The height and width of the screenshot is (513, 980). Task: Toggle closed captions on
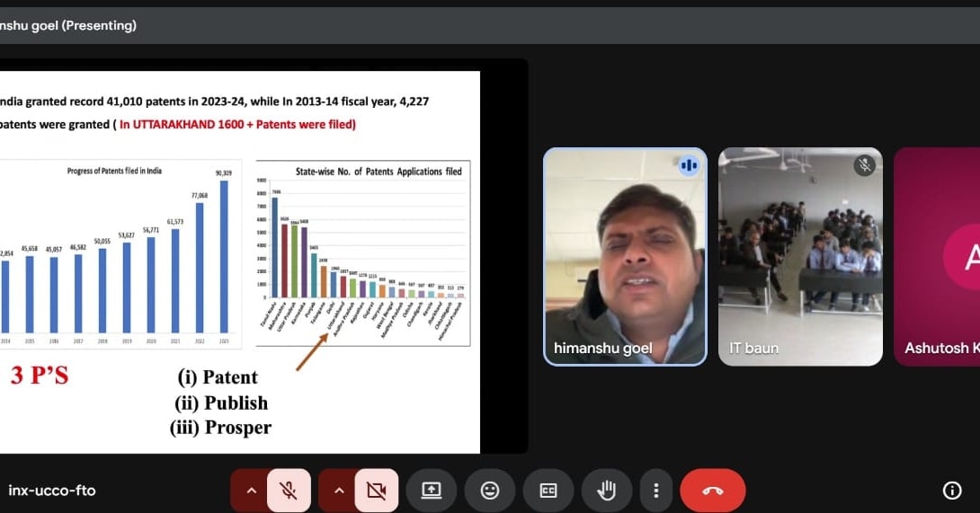click(x=548, y=491)
